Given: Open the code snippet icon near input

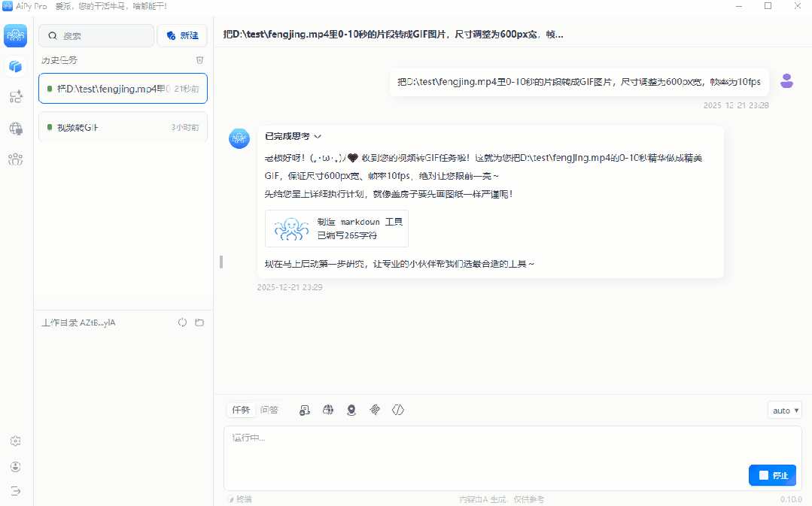Looking at the screenshot, I should (398, 410).
